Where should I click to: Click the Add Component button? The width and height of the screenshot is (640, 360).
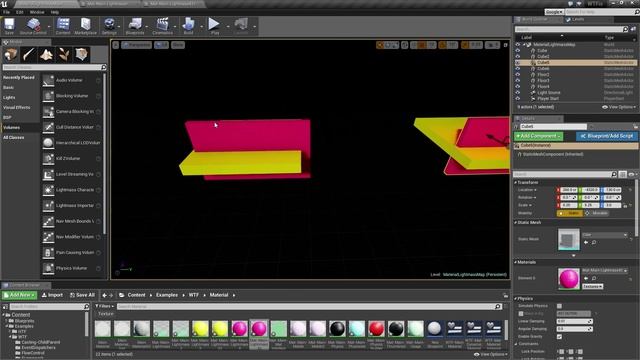point(538,136)
